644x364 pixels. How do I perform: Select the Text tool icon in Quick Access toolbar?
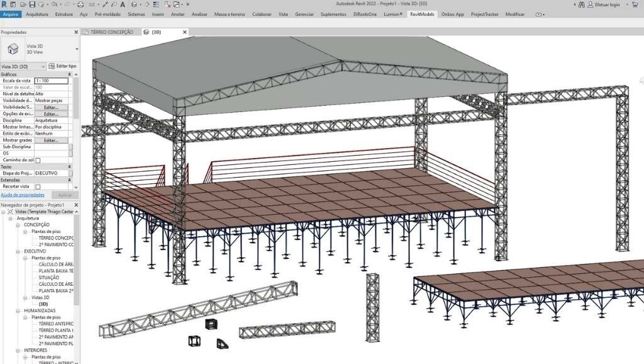[123, 4]
